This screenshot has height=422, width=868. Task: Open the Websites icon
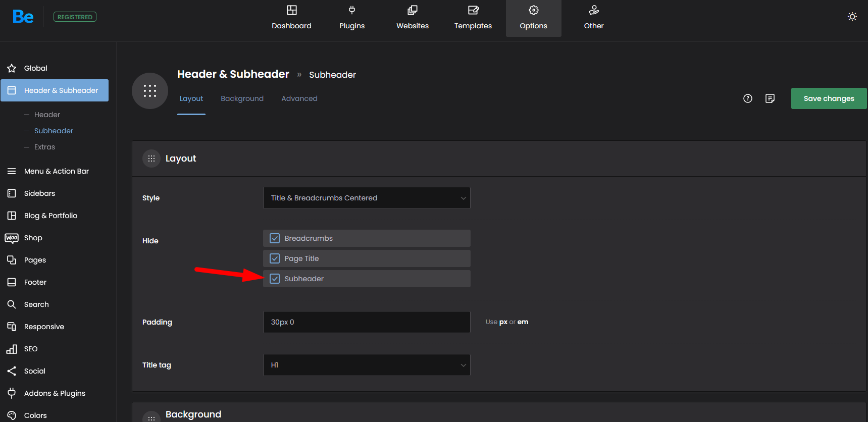[x=413, y=10]
